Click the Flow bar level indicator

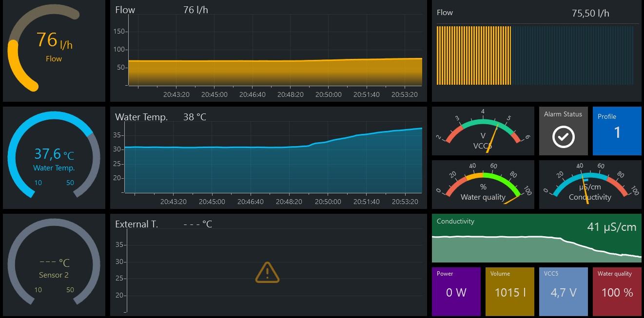(535, 56)
